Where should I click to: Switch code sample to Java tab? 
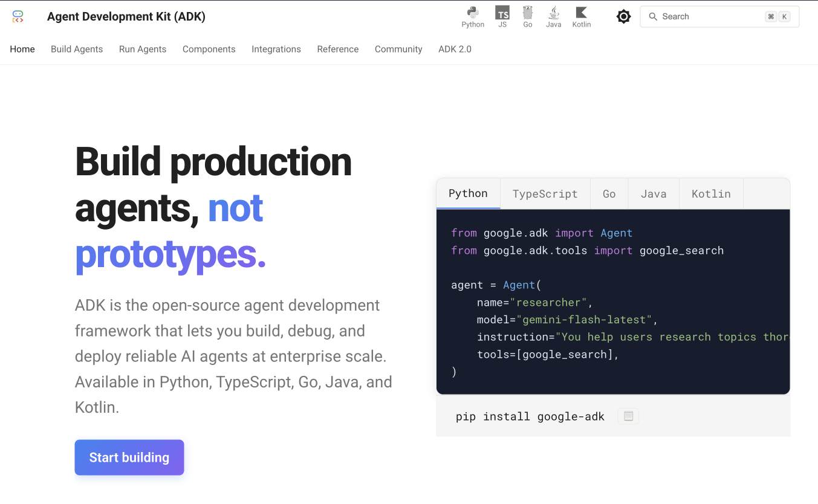[654, 194]
